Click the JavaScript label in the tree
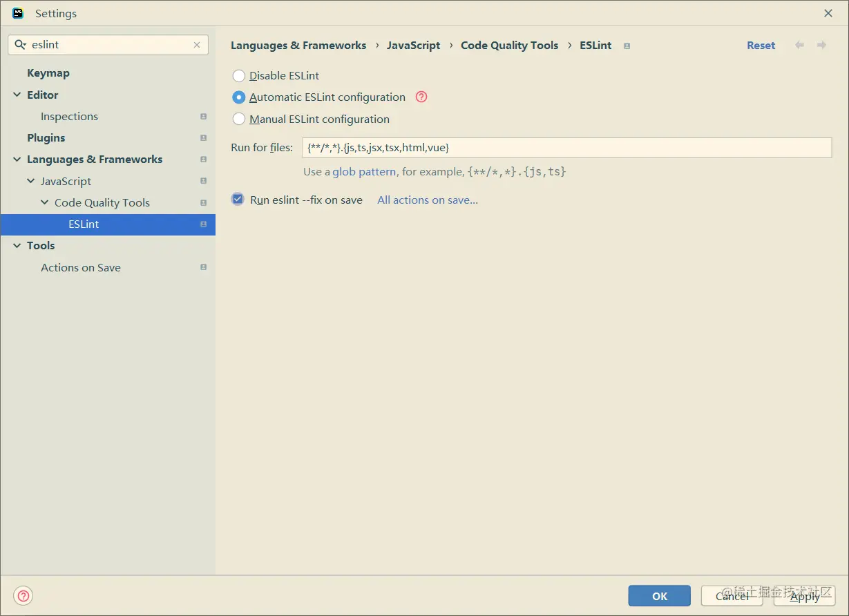849x616 pixels. click(x=66, y=181)
